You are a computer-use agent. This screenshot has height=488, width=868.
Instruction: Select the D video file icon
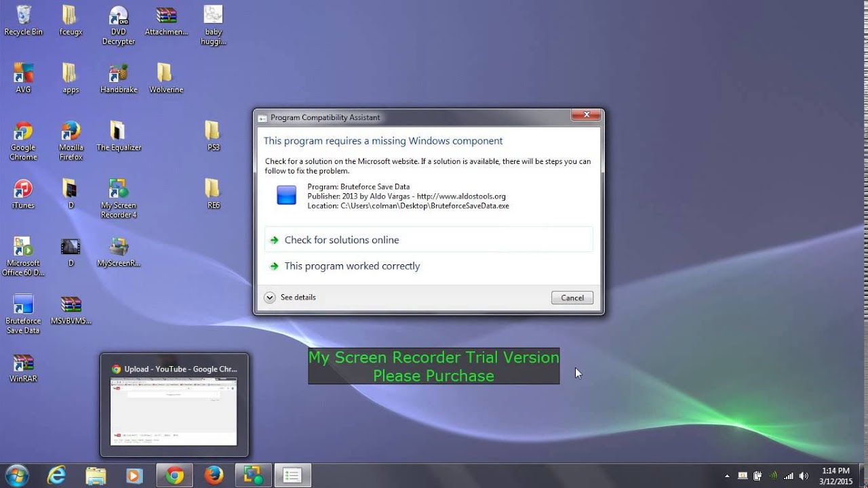(x=71, y=251)
